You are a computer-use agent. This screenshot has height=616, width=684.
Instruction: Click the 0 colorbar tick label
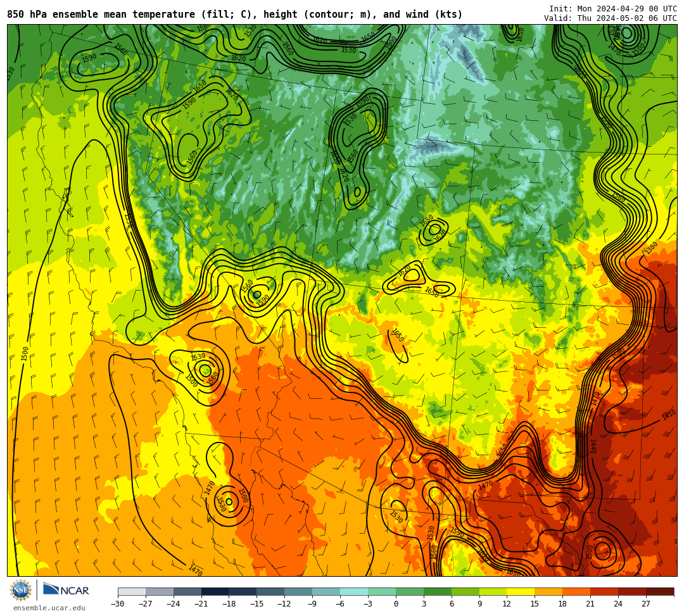point(396,604)
